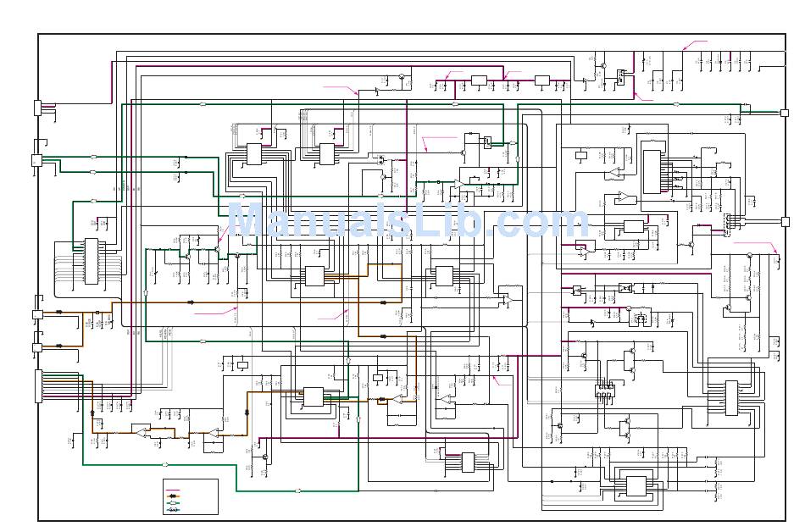Click the orange line with black arrow in legend
805x532 pixels.
tap(173, 496)
